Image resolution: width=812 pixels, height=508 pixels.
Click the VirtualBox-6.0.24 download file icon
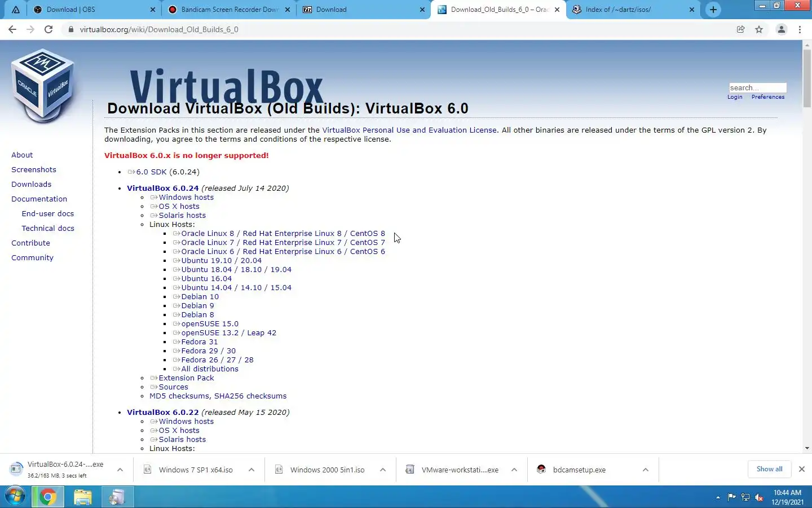pos(16,469)
